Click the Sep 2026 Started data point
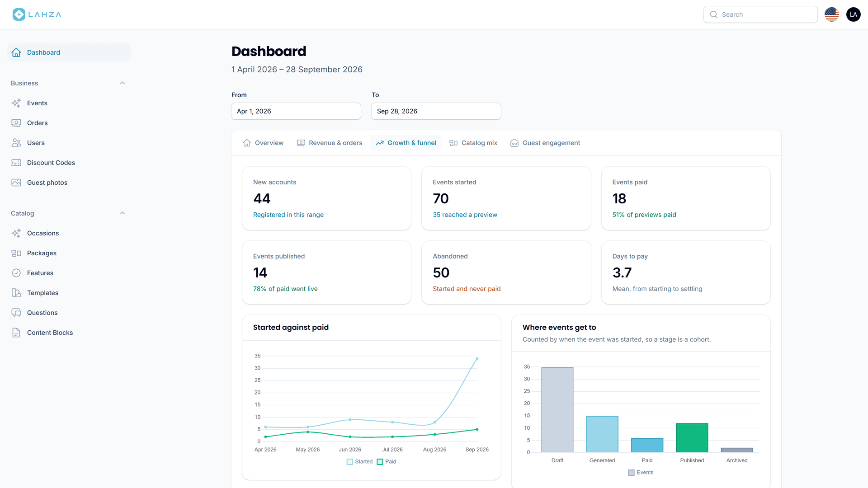This screenshot has width=868, height=488. [477, 359]
